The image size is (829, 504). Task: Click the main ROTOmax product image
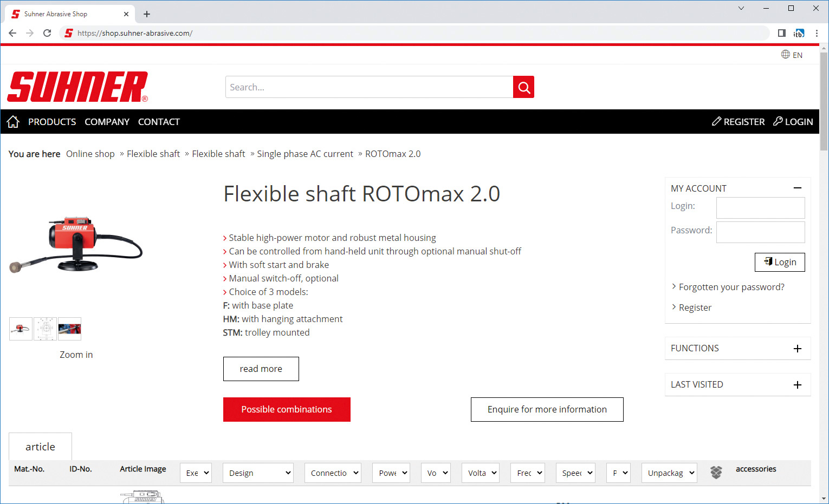click(76, 245)
